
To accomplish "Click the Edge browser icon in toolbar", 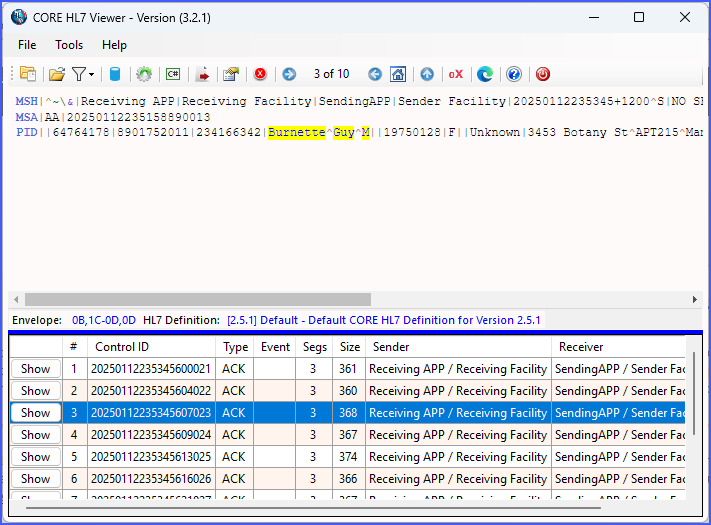I will (x=485, y=74).
